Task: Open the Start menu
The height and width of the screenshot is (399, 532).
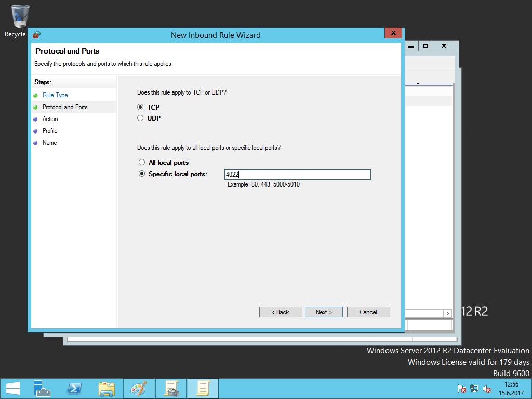Action: 12,389
